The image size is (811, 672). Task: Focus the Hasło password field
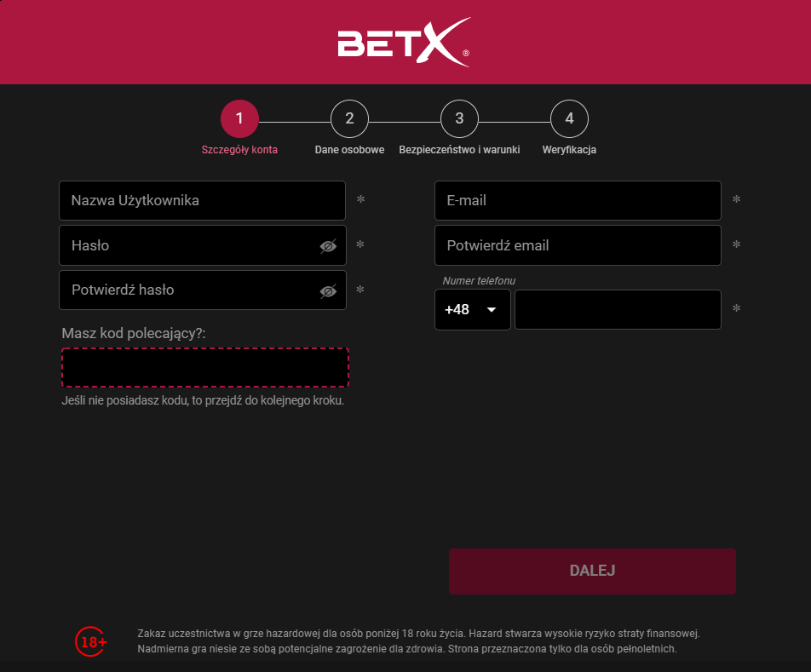202,245
